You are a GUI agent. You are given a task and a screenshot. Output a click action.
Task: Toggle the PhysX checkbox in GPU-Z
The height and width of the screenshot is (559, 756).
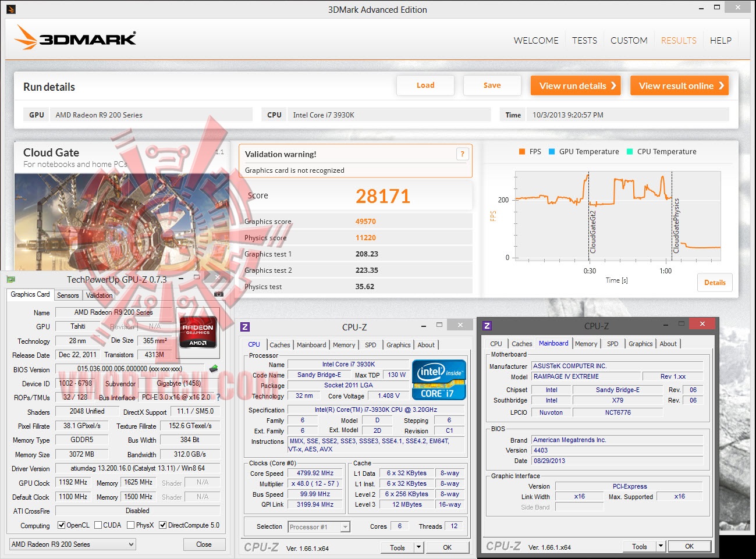130,525
